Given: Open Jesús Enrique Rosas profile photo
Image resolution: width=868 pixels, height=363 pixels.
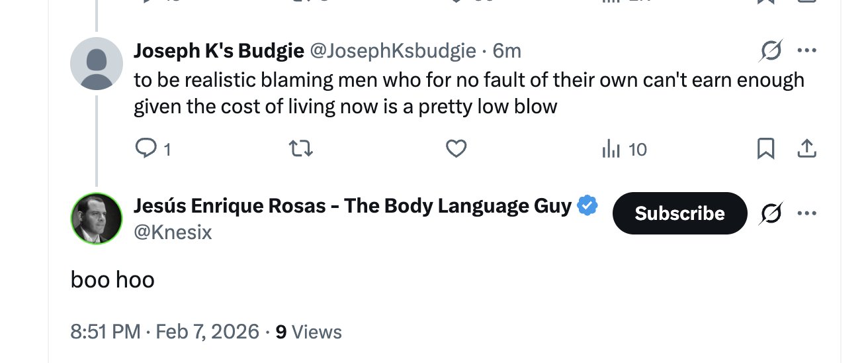Looking at the screenshot, I should [x=97, y=219].
